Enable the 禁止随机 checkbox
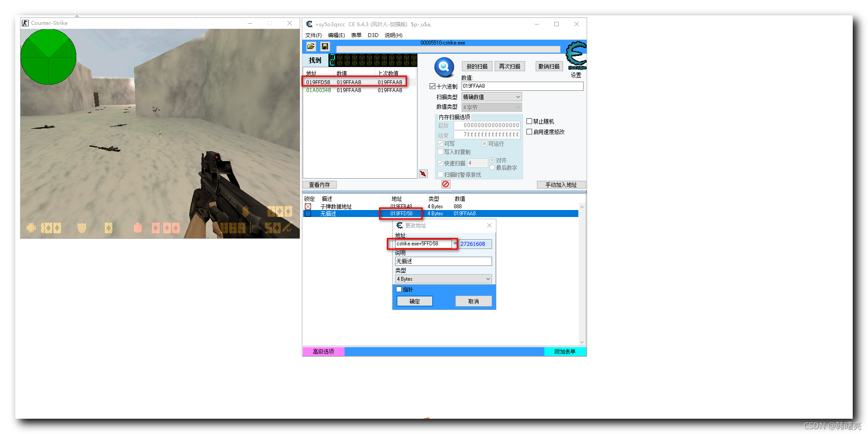868x434 pixels. pyautogui.click(x=529, y=121)
